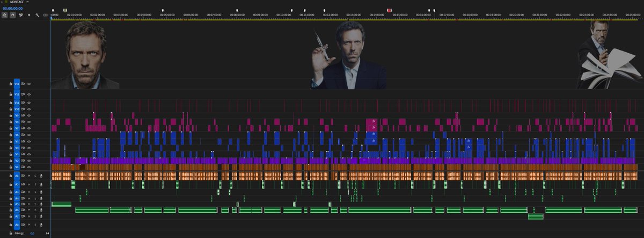Toggle sync lock on track V6
The width and height of the screenshot is (644, 238).
pyautogui.click(x=23, y=135)
